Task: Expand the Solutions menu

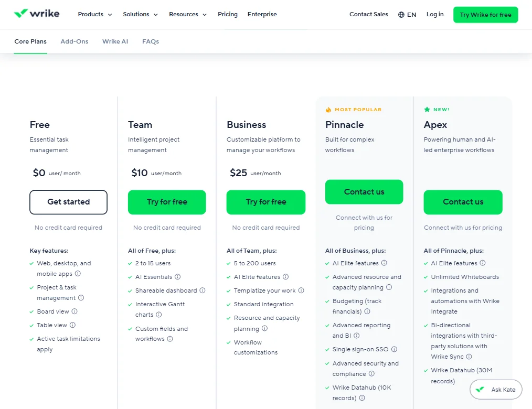Action: tap(140, 14)
